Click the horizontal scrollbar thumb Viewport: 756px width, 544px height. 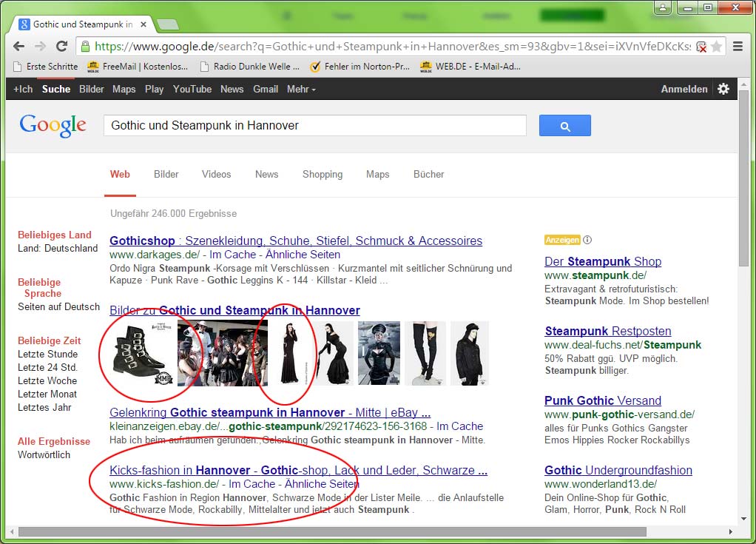click(x=332, y=531)
